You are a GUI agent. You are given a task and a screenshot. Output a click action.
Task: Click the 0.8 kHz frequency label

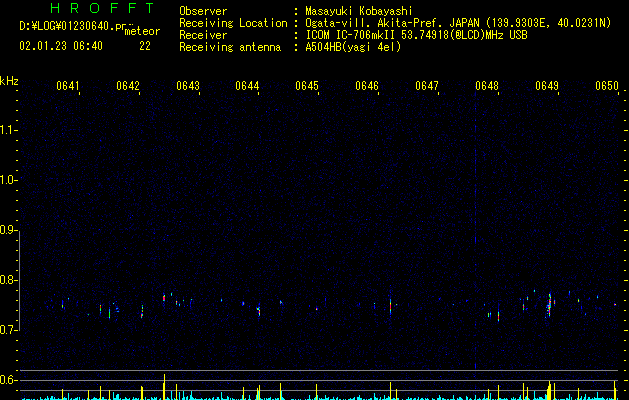coord(9,280)
